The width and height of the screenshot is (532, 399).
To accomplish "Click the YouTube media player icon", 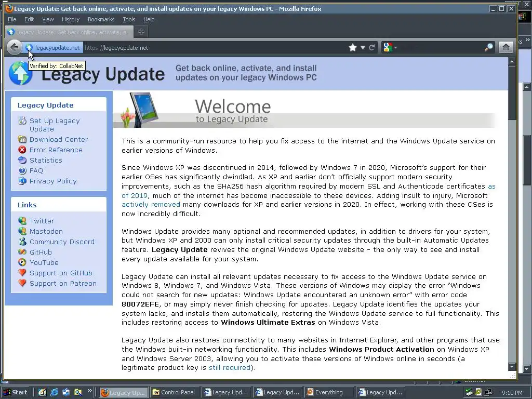I will pyautogui.click(x=22, y=262).
